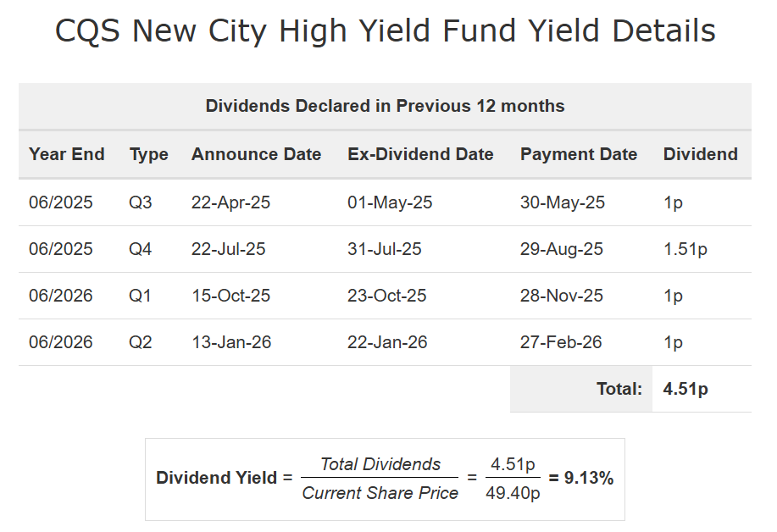The width and height of the screenshot is (777, 532).
Task: Click the page title 'CQS New City High Yield Fund Yield Details'
Action: [x=386, y=32]
